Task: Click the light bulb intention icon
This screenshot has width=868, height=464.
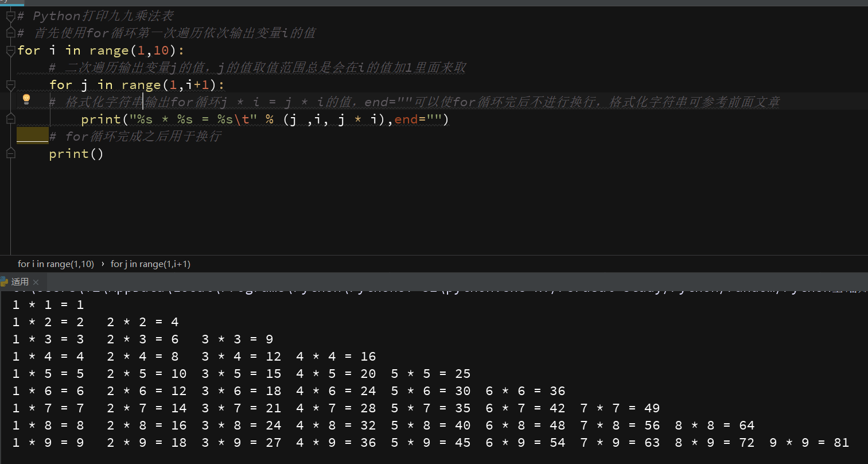Action: [x=26, y=99]
